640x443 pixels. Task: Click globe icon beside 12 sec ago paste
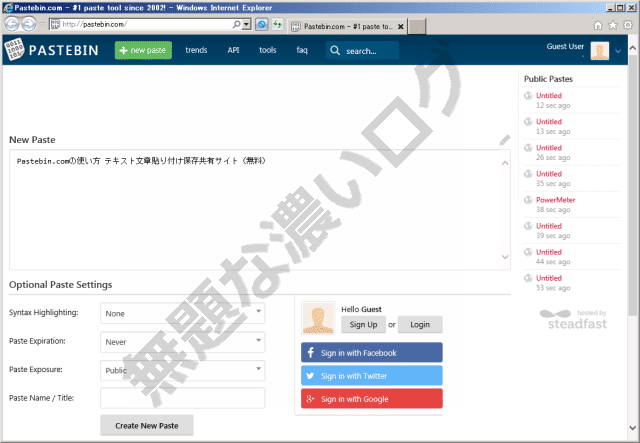tap(528, 96)
